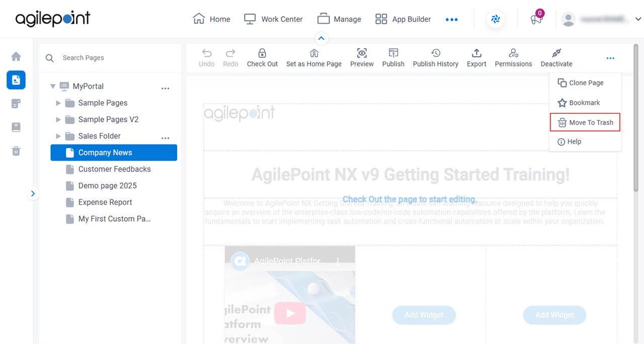The height and width of the screenshot is (344, 644).
Task: Open MyPortal more options ellipsis
Action: tap(166, 88)
